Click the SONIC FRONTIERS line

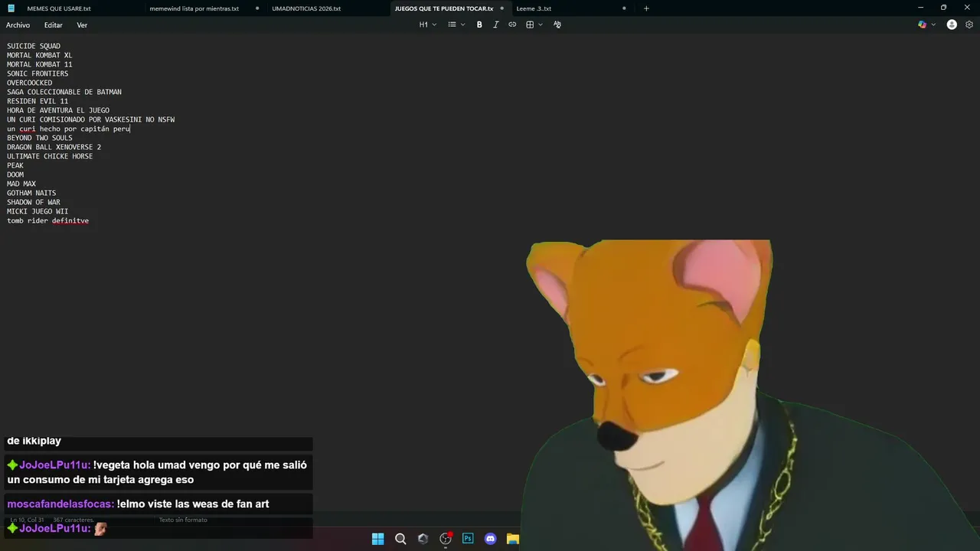[38, 73]
